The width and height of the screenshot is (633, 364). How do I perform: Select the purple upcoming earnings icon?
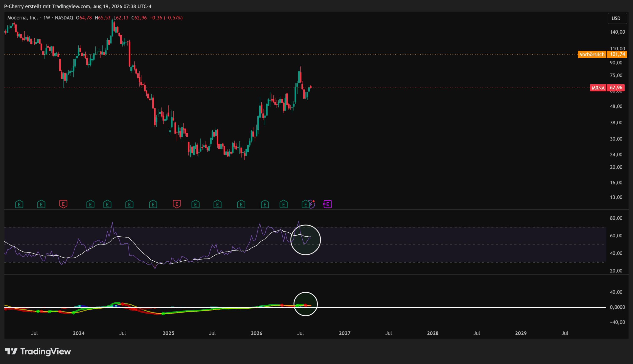(x=327, y=204)
